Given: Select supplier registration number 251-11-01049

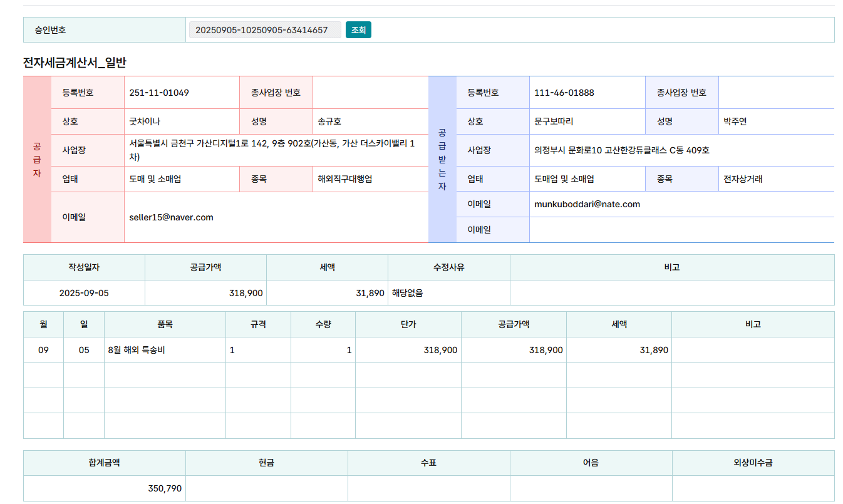Looking at the screenshot, I should pos(159,93).
